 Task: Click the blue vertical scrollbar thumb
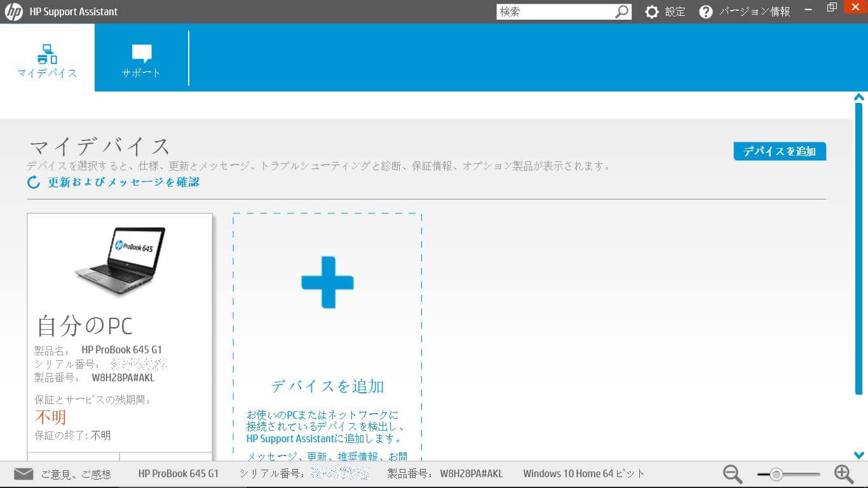click(859, 249)
